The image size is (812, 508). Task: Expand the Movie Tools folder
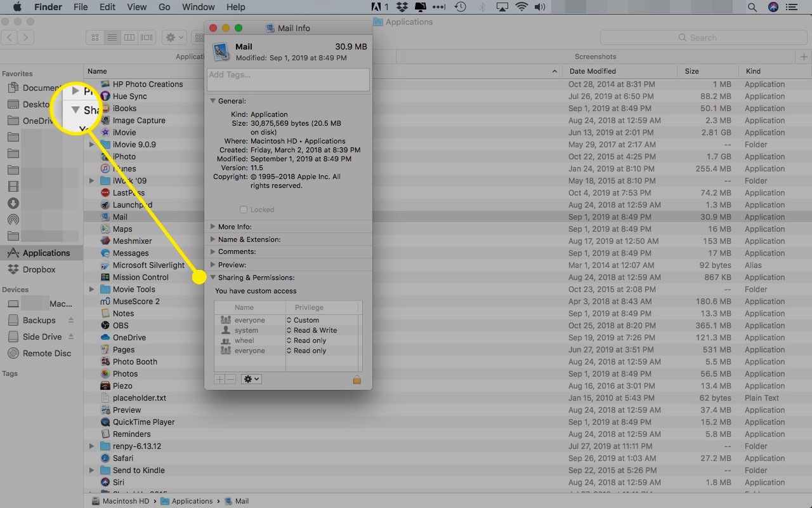point(92,289)
